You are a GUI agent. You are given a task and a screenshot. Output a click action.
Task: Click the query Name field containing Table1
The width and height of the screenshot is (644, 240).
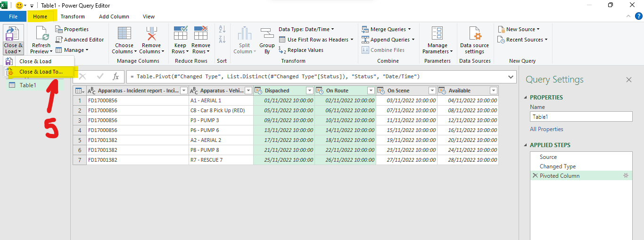(581, 116)
